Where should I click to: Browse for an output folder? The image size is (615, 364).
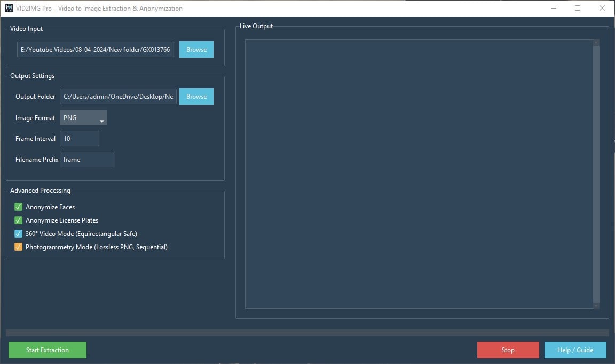(x=196, y=96)
